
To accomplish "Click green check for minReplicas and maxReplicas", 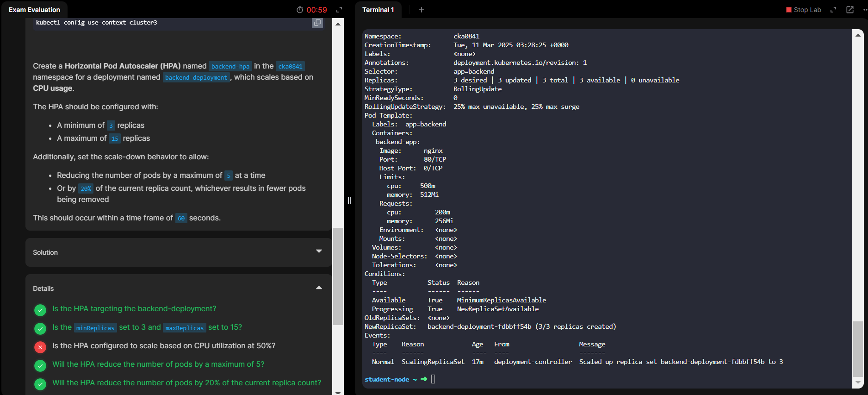I will 40,328.
